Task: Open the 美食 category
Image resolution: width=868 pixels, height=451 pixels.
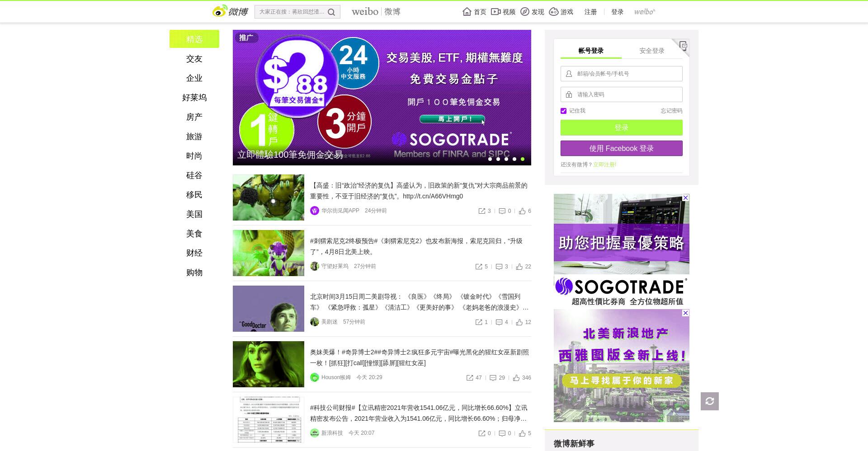Action: (x=194, y=234)
